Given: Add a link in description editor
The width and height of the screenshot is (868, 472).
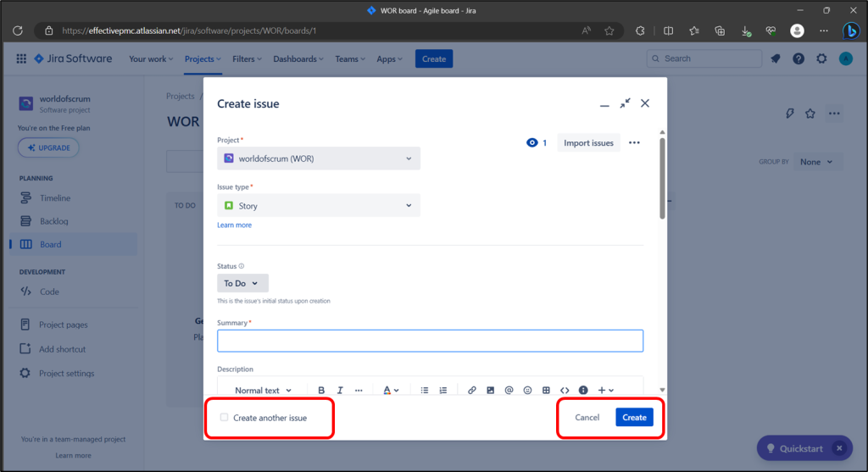Looking at the screenshot, I should (471, 390).
